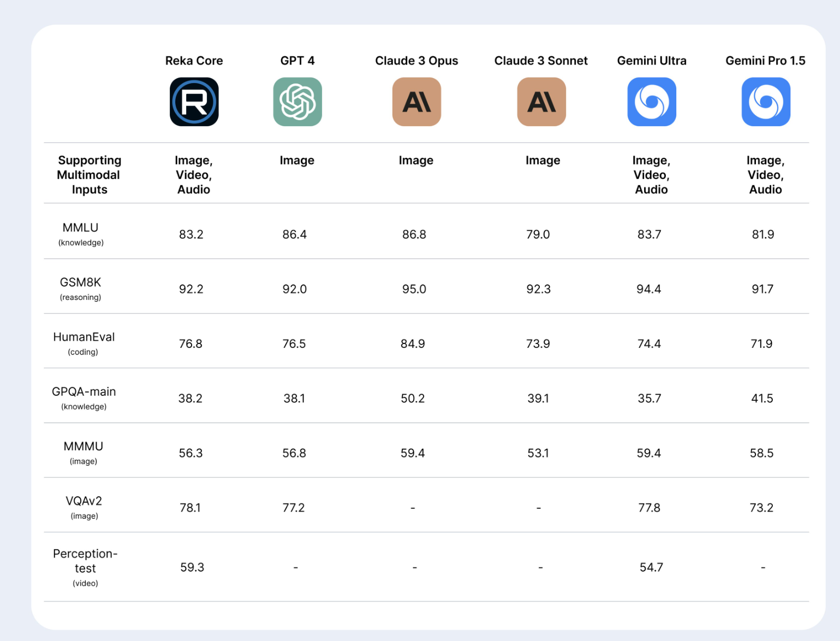Viewport: 840px width, 641px height.
Task: Click the MMLU value 83.7
Action: 650,234
